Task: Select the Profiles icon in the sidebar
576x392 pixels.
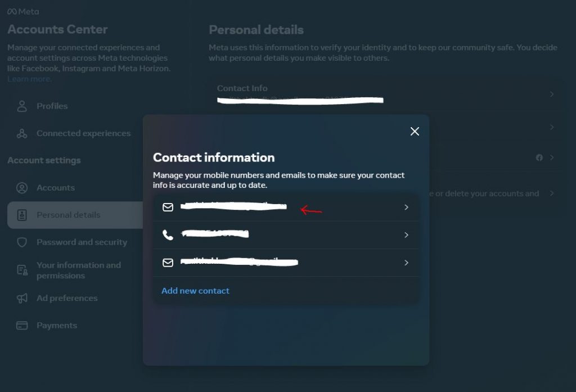Action: click(22, 106)
